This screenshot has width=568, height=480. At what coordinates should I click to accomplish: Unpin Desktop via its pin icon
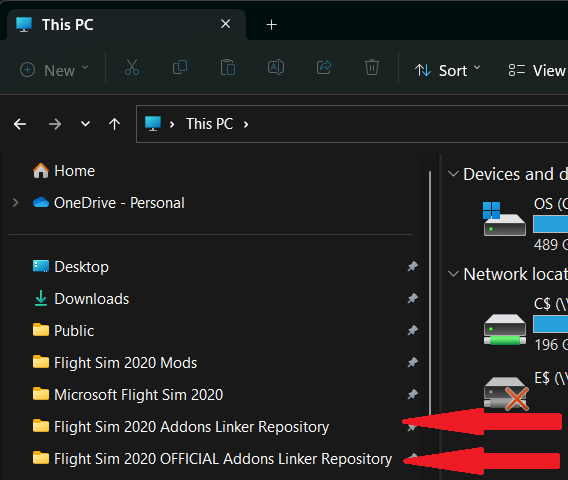pyautogui.click(x=413, y=267)
